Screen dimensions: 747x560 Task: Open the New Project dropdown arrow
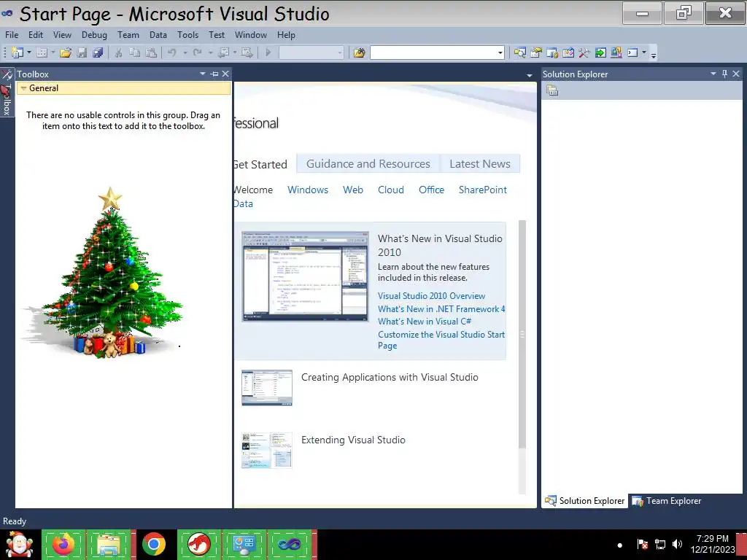29,52
